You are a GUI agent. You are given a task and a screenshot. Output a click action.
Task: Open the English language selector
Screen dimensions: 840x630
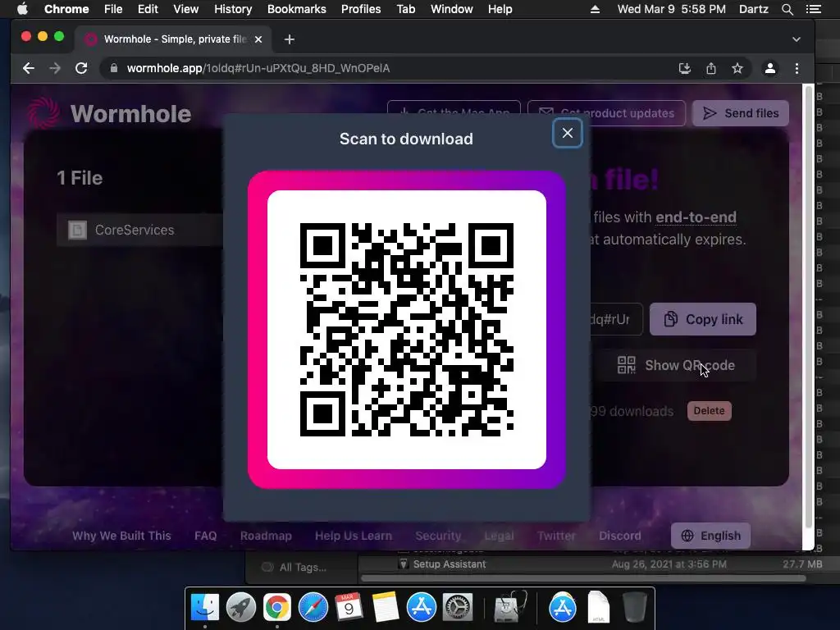pos(711,536)
